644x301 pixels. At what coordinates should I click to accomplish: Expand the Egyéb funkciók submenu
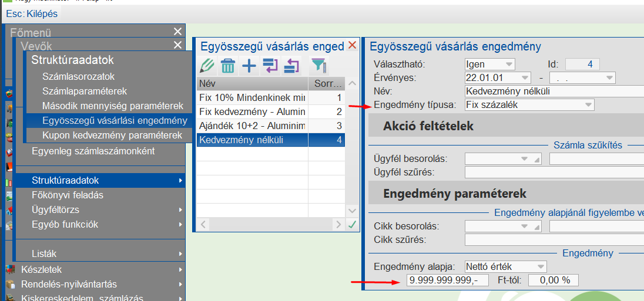[x=99, y=225]
